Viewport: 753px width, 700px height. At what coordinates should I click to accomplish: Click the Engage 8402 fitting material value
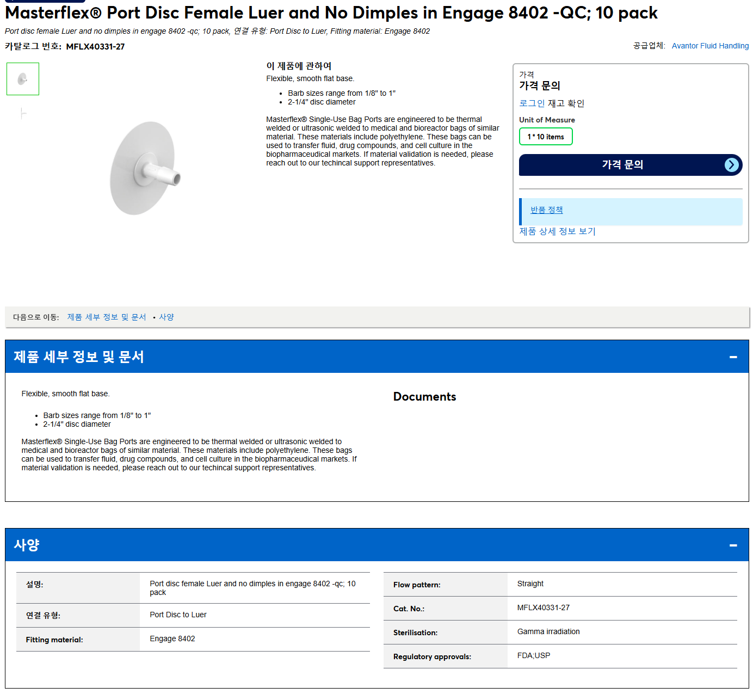[x=172, y=638]
